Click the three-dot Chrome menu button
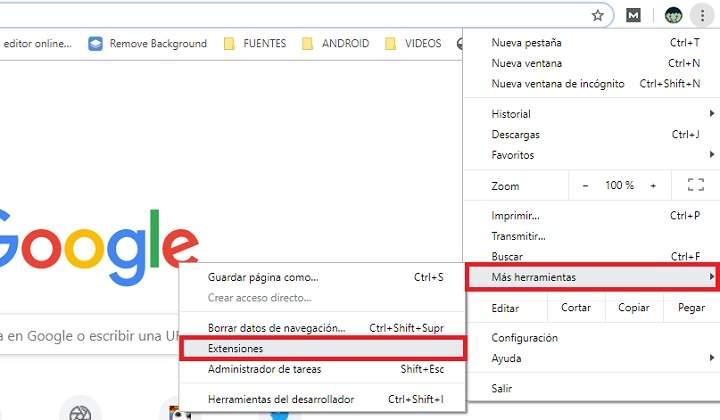 coord(702,16)
